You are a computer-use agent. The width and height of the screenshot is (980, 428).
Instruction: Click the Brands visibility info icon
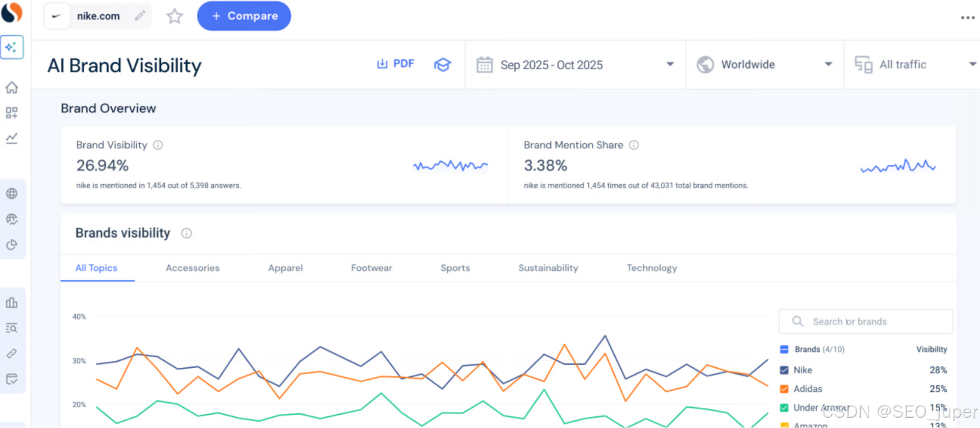click(x=186, y=233)
